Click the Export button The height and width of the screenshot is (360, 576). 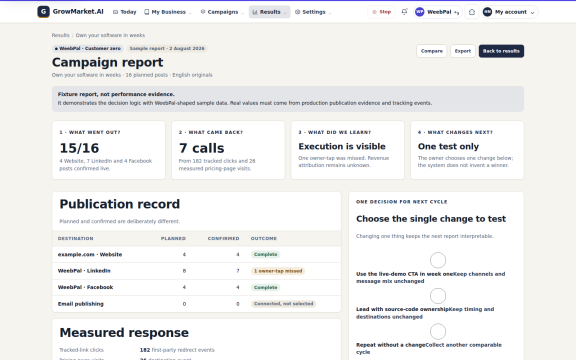click(x=462, y=51)
